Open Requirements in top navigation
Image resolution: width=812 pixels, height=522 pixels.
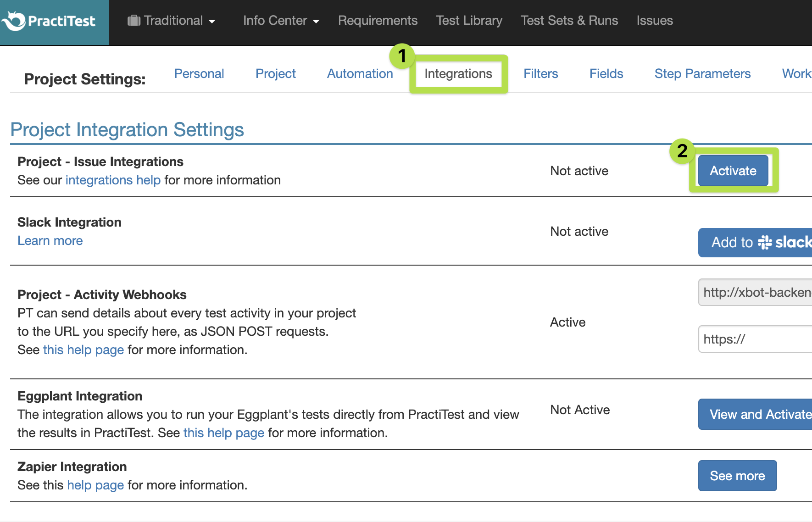378,21
